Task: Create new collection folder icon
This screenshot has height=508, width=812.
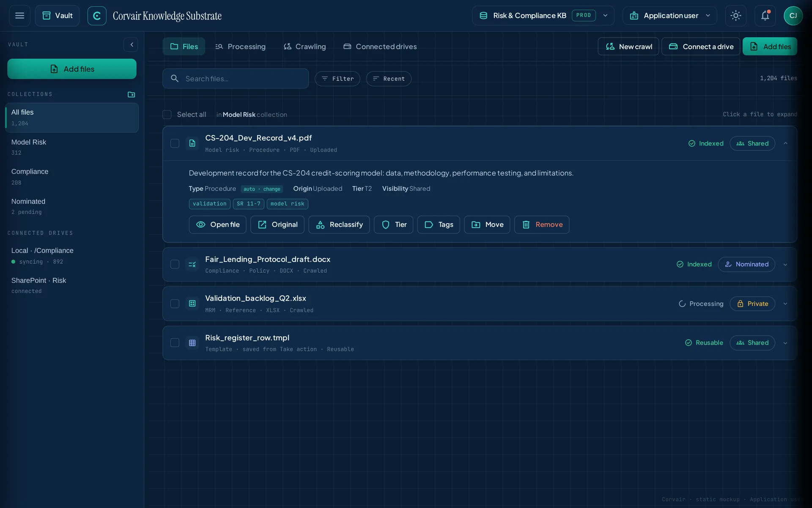Action: click(x=131, y=94)
